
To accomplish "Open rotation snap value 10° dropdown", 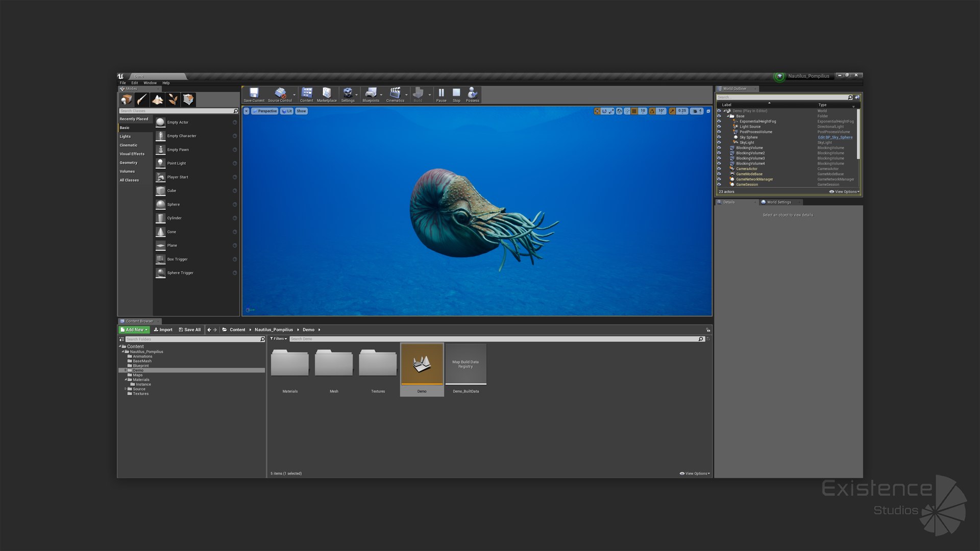I will 661,111.
